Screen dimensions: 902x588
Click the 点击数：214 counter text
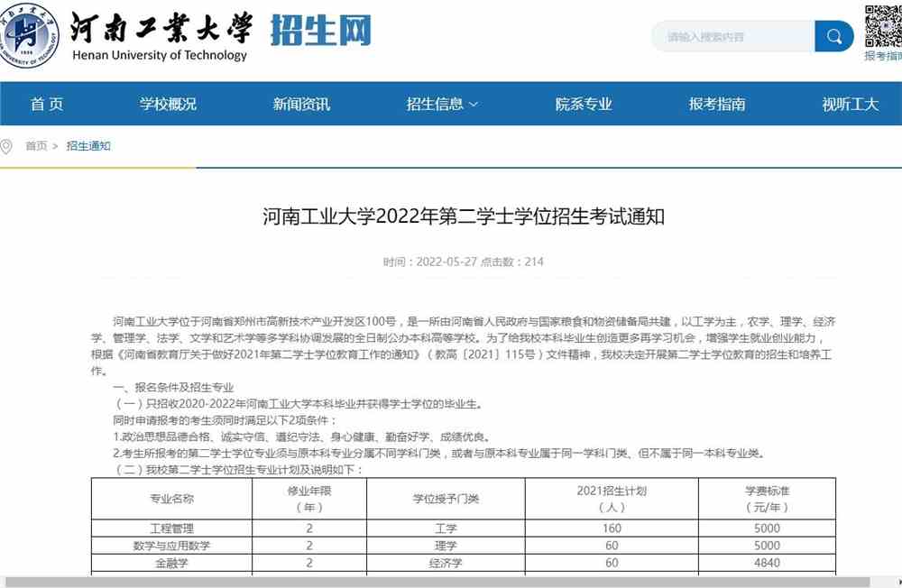pyautogui.click(x=512, y=262)
